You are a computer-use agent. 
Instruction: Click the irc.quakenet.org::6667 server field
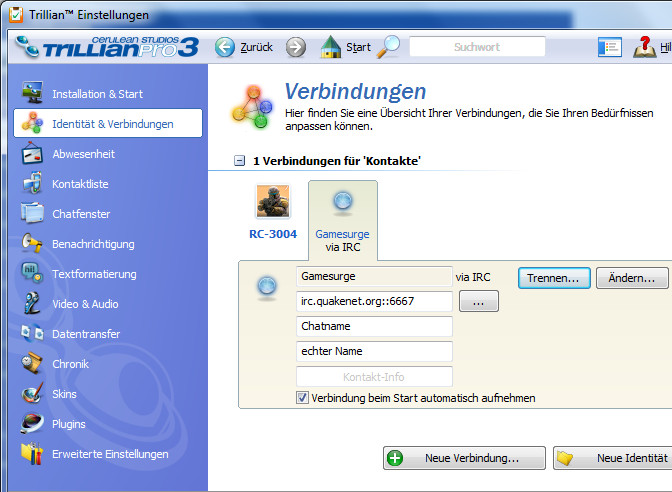tap(374, 301)
